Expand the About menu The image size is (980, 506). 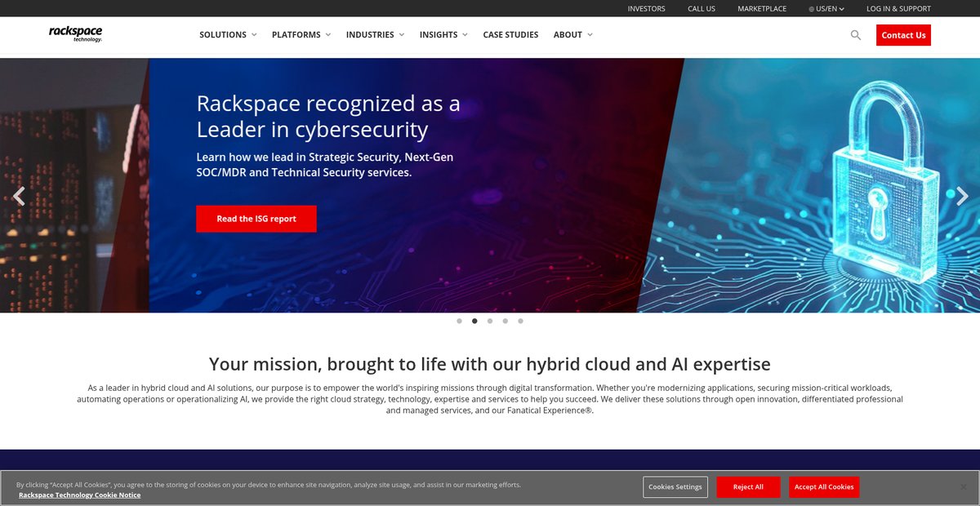coord(573,35)
